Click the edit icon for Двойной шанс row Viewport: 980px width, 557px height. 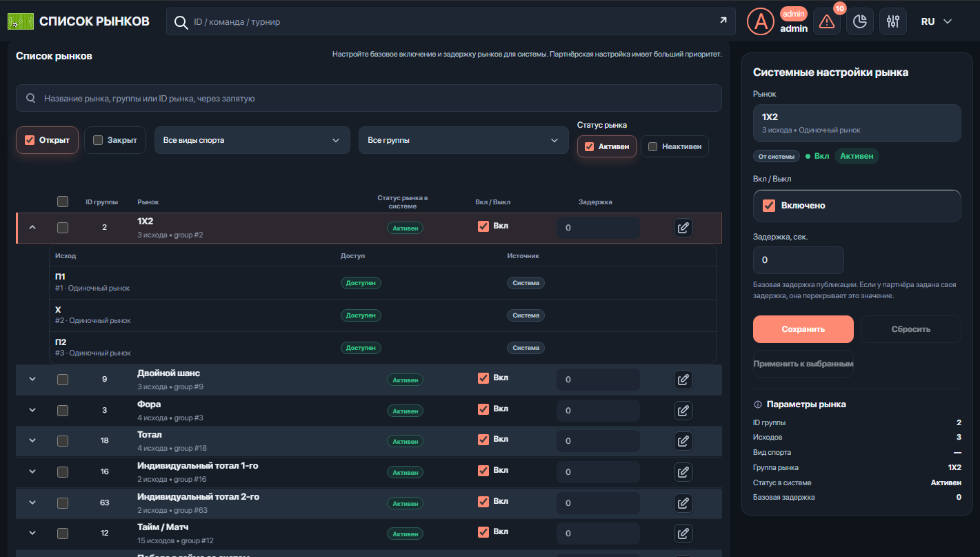pyautogui.click(x=683, y=380)
